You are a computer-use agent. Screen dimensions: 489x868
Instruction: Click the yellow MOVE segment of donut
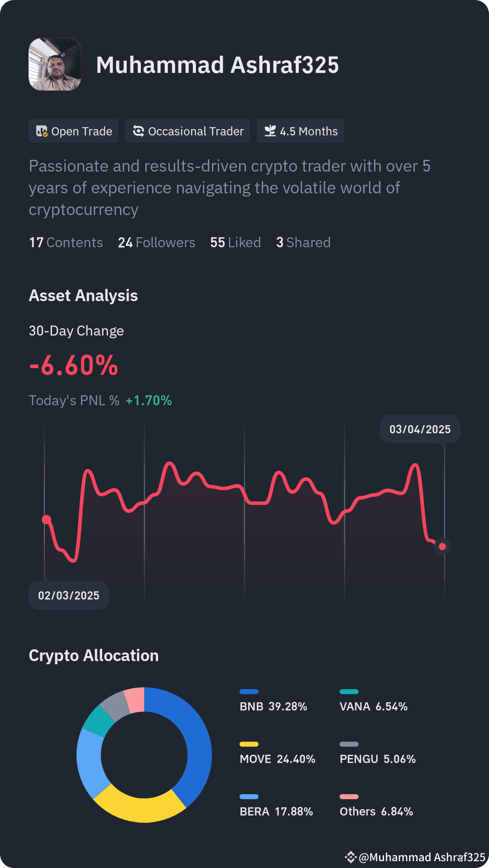tap(138, 810)
